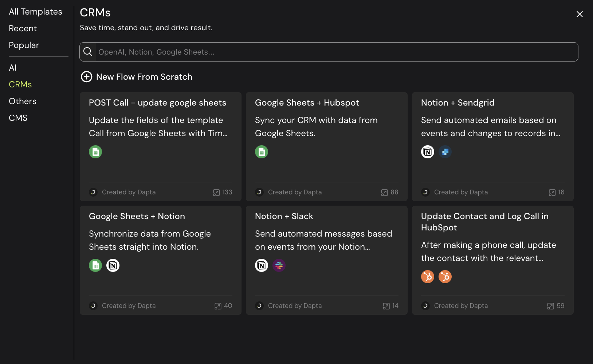Focus the template search input field
The image size is (593, 364).
click(x=335, y=52)
